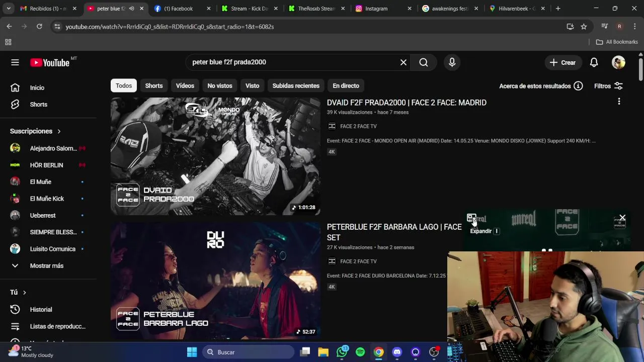The height and width of the screenshot is (362, 644).
Task: Play the PETERBLUE BARBARA LAGO thumbnail
Action: point(215,281)
